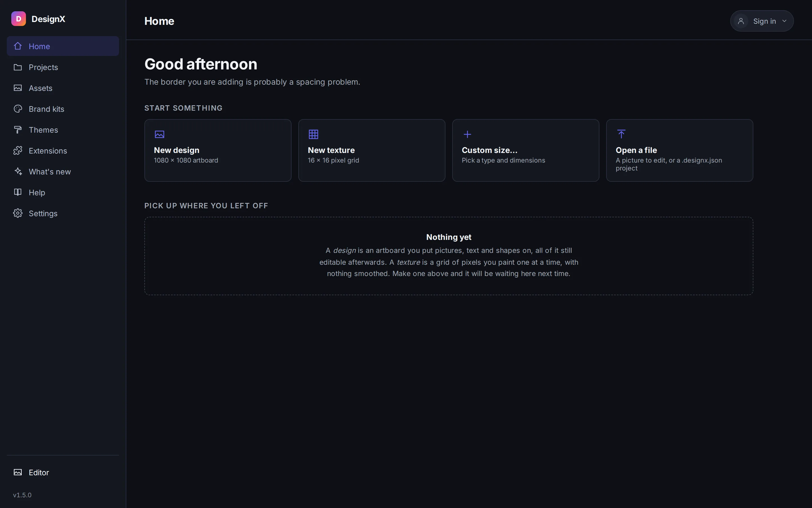Click the Settings gear icon
812x508 pixels.
(x=18, y=213)
